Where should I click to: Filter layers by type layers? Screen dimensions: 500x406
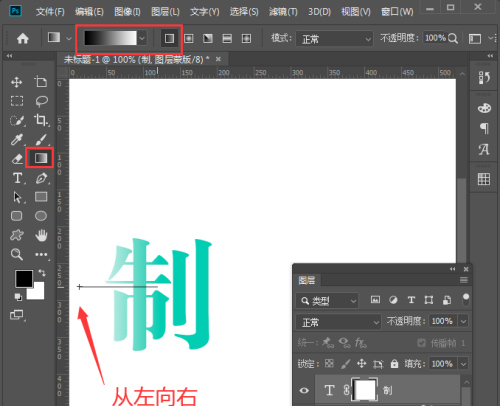pos(411,300)
